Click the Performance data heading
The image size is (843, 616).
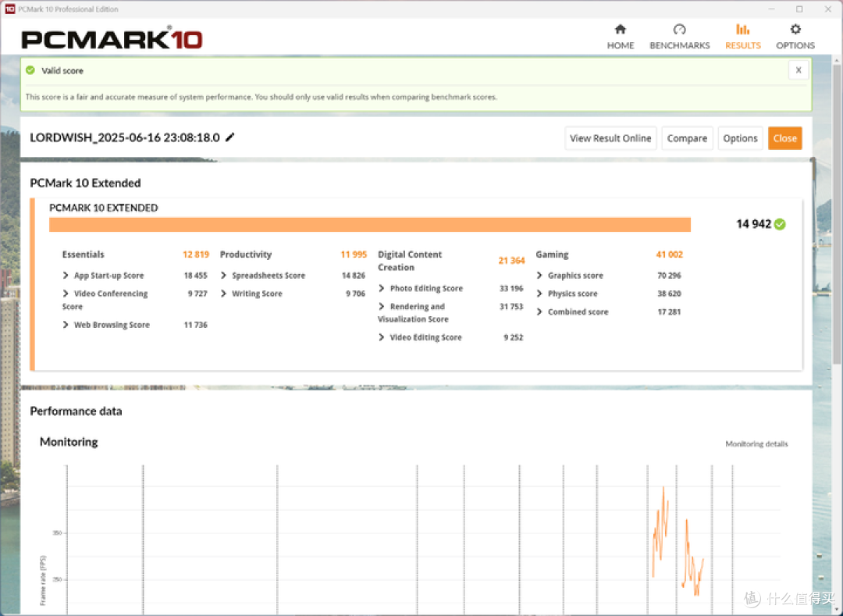76,411
